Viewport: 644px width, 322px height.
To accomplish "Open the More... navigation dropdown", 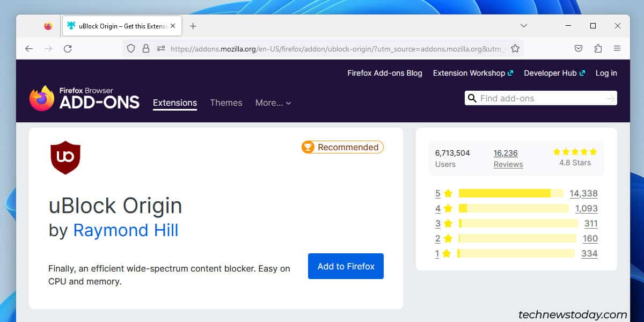I will (273, 103).
